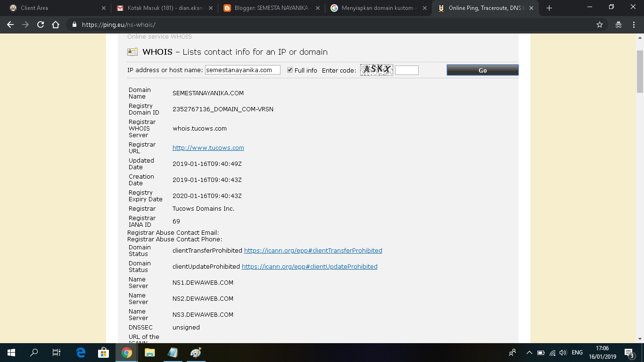644x362 pixels.
Task: Click the Enter code input box
Action: click(407, 70)
